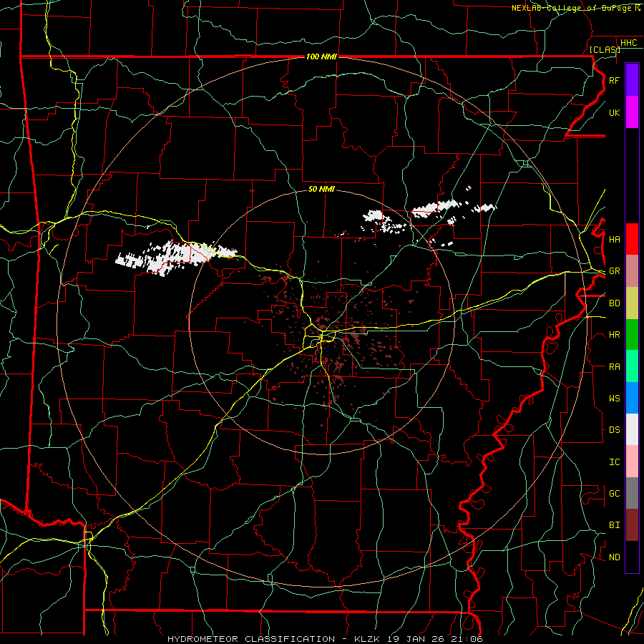Click the white DS legend swatch
This screenshot has height=644, width=644.
click(x=632, y=429)
